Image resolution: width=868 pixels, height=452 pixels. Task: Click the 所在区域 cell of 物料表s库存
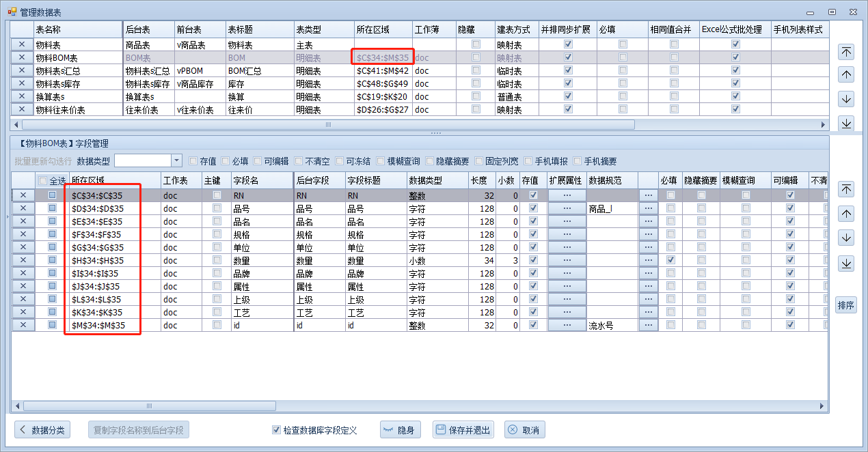(x=382, y=84)
